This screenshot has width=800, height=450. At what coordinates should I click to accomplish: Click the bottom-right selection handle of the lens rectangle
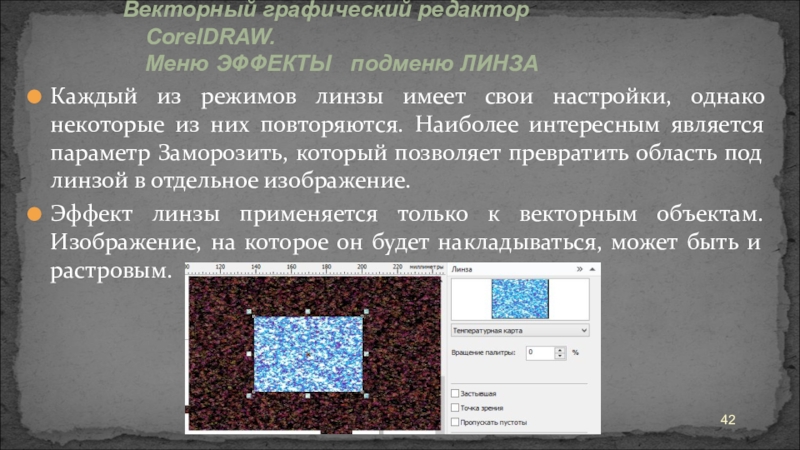[x=366, y=395]
